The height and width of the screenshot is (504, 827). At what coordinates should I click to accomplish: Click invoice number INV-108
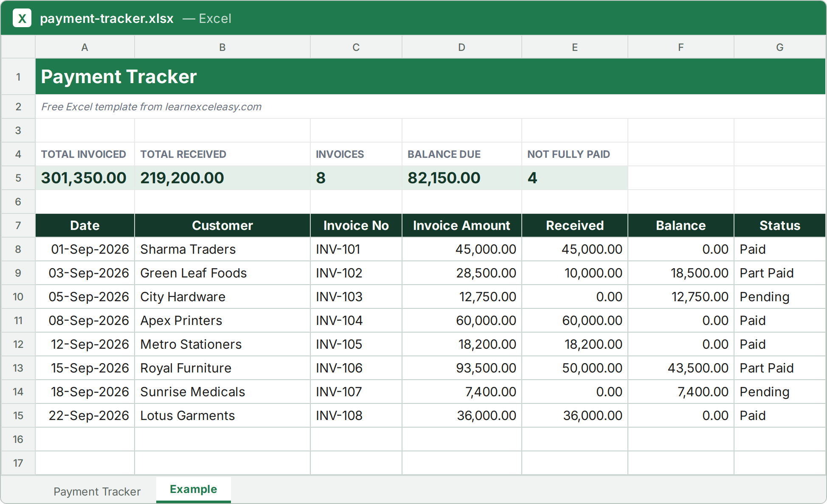coord(356,415)
